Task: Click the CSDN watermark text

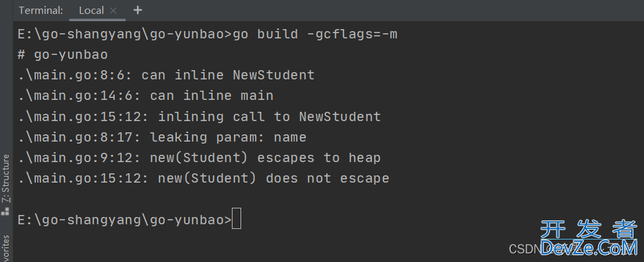Action: (524, 249)
